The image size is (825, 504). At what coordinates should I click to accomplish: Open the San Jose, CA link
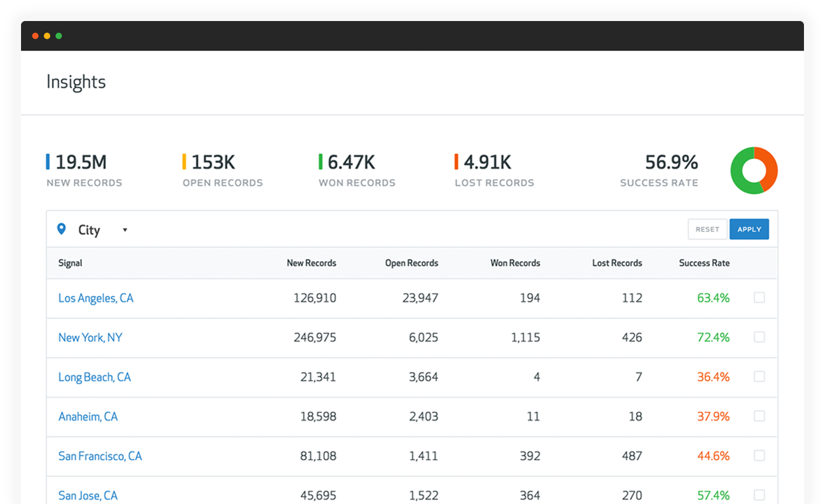pos(88,496)
